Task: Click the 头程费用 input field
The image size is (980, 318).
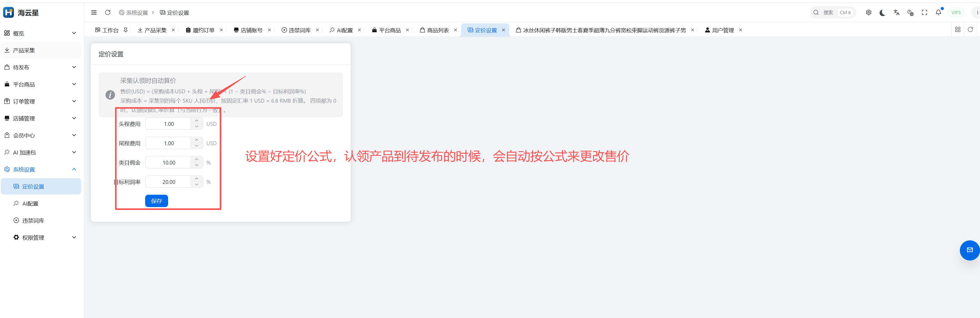Action: coord(169,124)
